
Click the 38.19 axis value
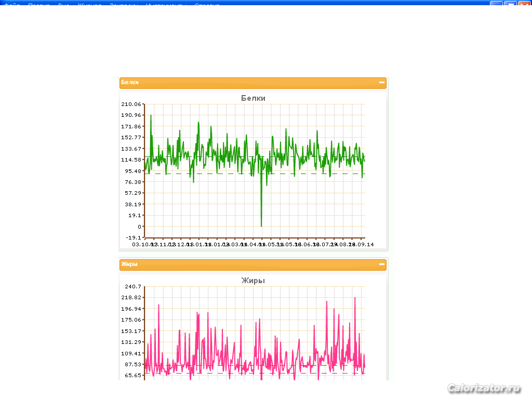pos(132,204)
